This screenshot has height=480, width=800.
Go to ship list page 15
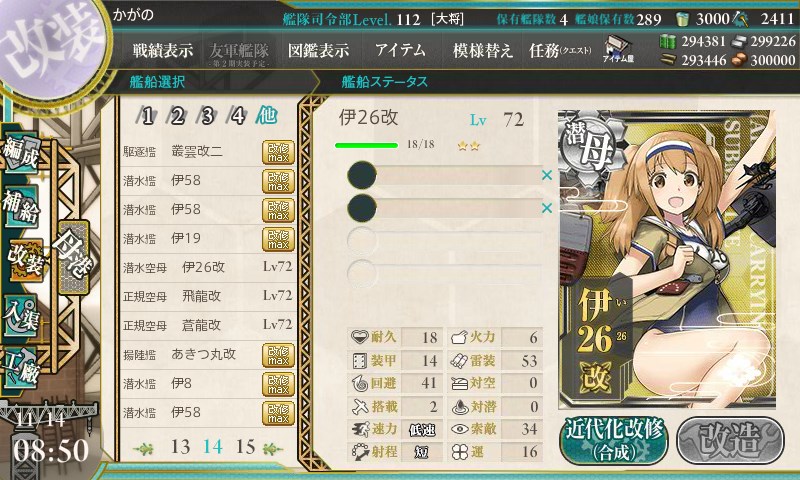[245, 447]
